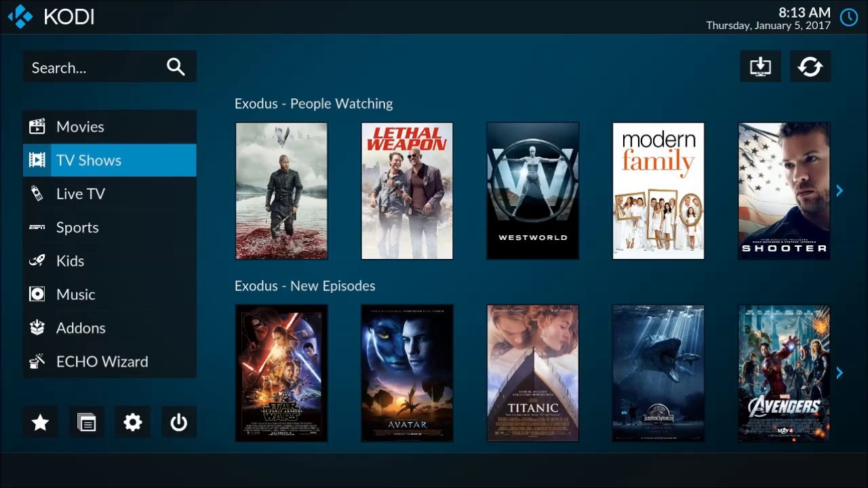Open the settings gear icon
Image resolution: width=868 pixels, height=488 pixels.
tap(133, 423)
